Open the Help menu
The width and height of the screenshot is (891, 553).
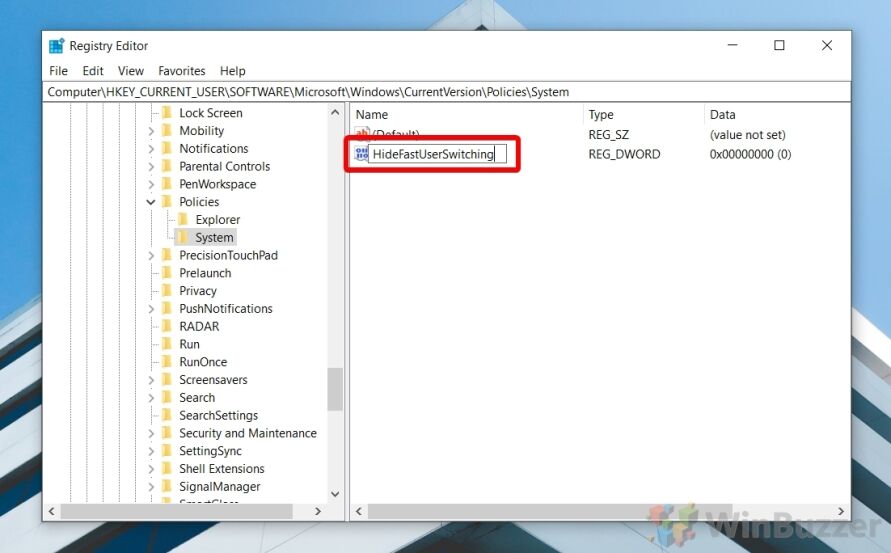232,71
